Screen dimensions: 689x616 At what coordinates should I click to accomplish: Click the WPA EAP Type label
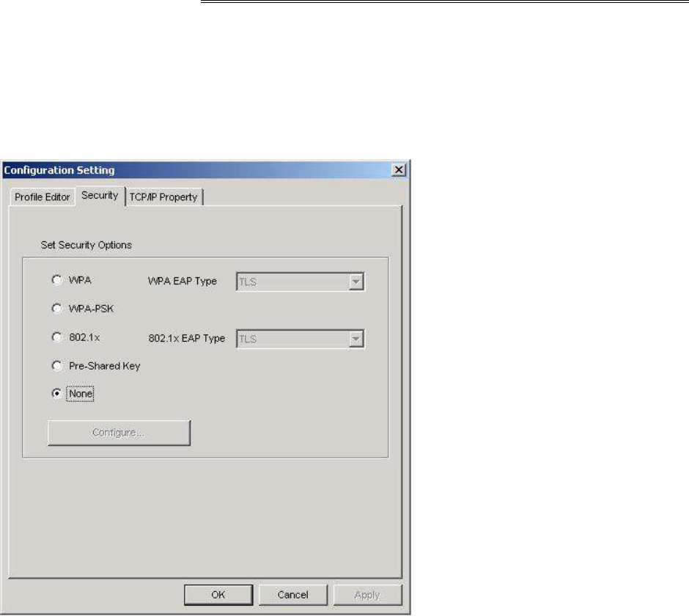pos(183,281)
